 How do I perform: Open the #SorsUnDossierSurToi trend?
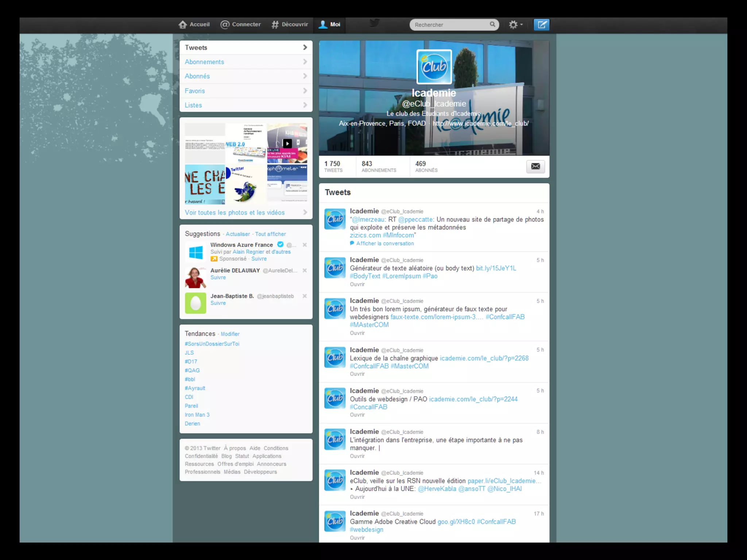click(212, 344)
